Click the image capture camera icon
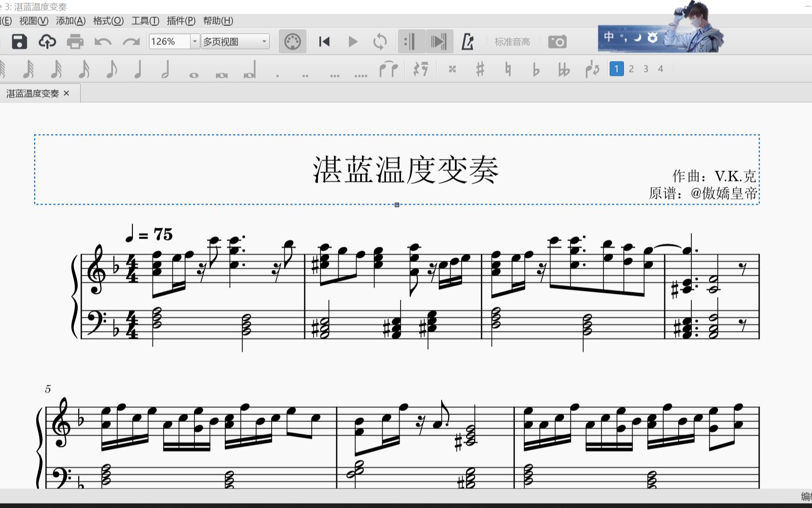812x508 pixels. [557, 42]
